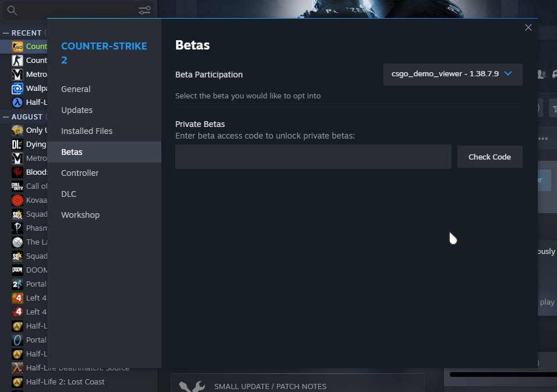
Task: Open the Beta Participation dropdown
Action: [x=453, y=74]
